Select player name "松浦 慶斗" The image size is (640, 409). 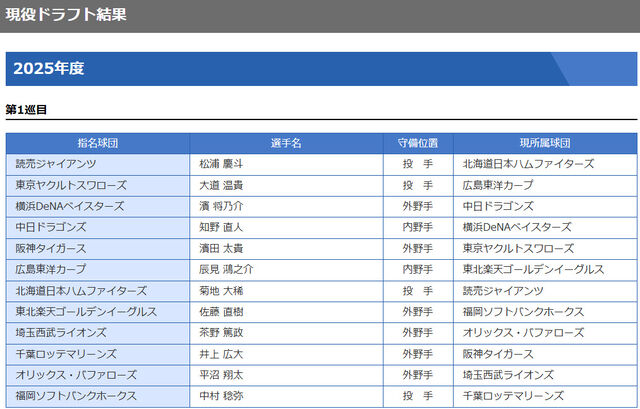[x=221, y=164]
